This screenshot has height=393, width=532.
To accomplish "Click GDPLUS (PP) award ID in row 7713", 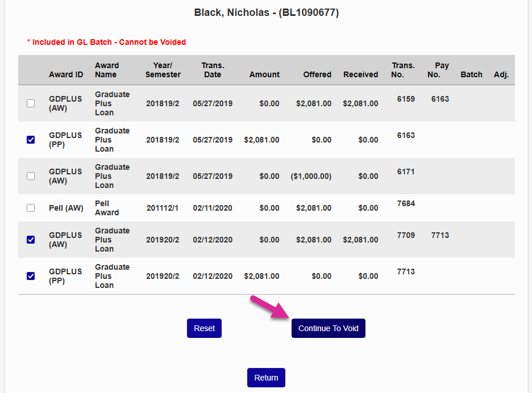I will [x=65, y=276].
